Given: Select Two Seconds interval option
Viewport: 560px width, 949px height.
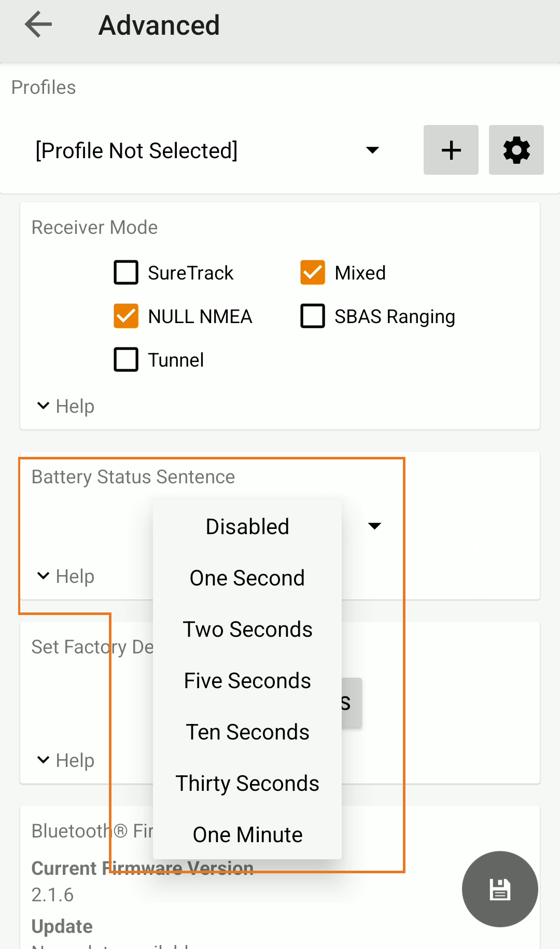Looking at the screenshot, I should click(247, 629).
